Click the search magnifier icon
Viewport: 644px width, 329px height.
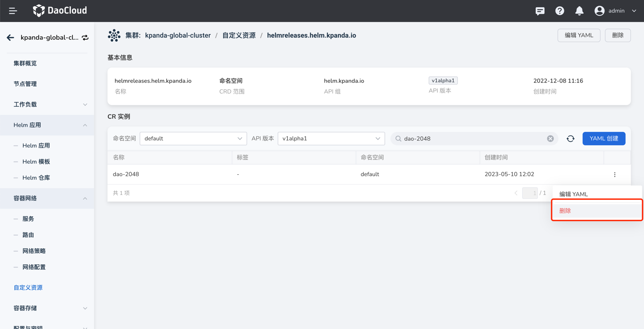[398, 139]
